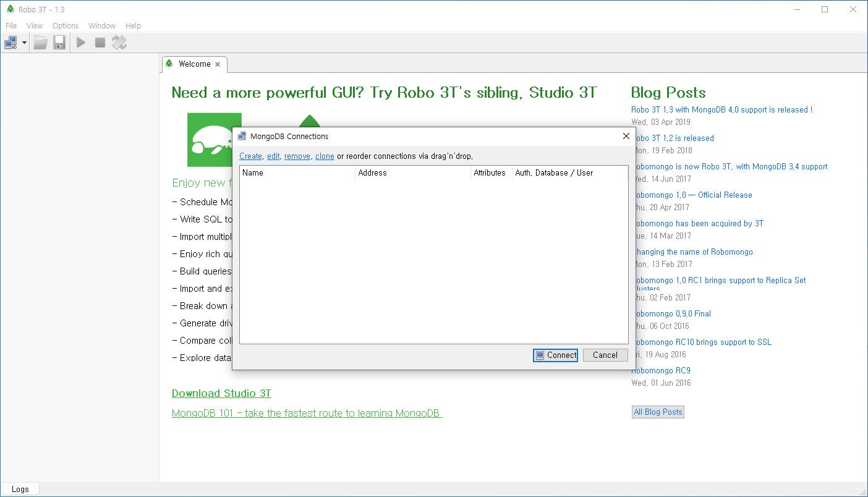Open the connect icon dropdown arrow
This screenshot has height=497, width=868.
point(24,43)
